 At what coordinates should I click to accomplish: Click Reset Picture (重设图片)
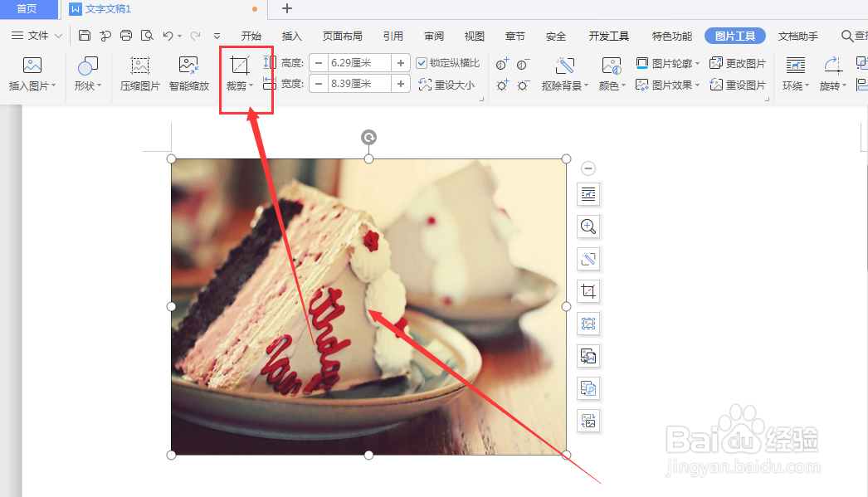point(738,84)
